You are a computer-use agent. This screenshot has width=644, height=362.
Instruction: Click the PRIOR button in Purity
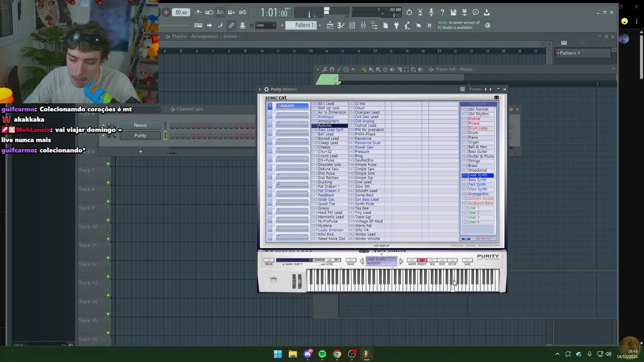pyautogui.click(x=269, y=260)
